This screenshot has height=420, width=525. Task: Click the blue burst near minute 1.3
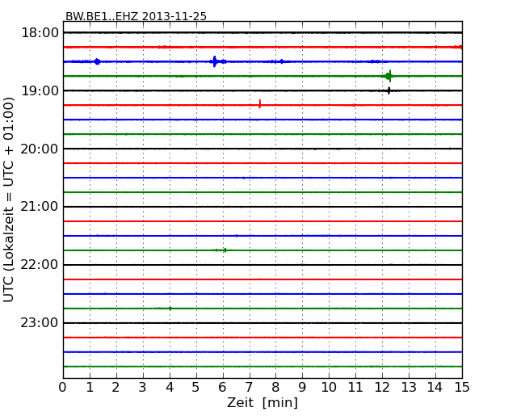click(97, 61)
